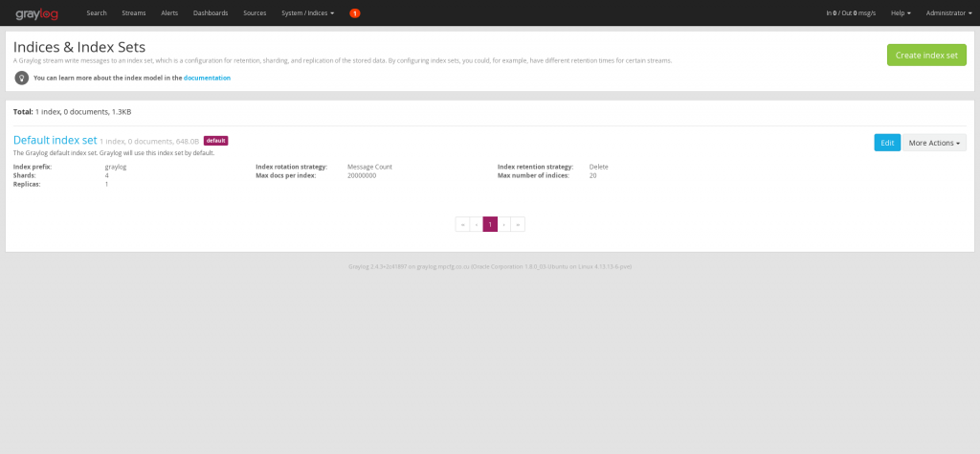980x454 pixels.
Task: Go to the first page of pagination
Action: pyautogui.click(x=462, y=224)
